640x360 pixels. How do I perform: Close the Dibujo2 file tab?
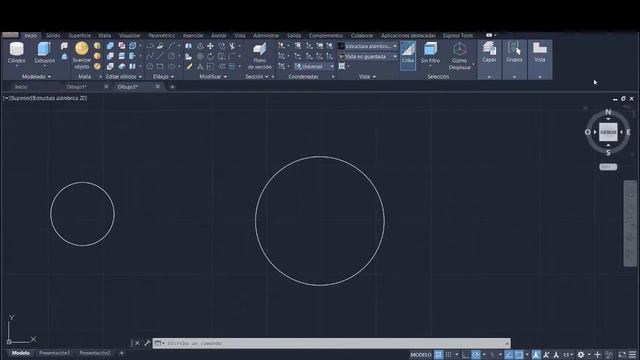click(x=158, y=87)
